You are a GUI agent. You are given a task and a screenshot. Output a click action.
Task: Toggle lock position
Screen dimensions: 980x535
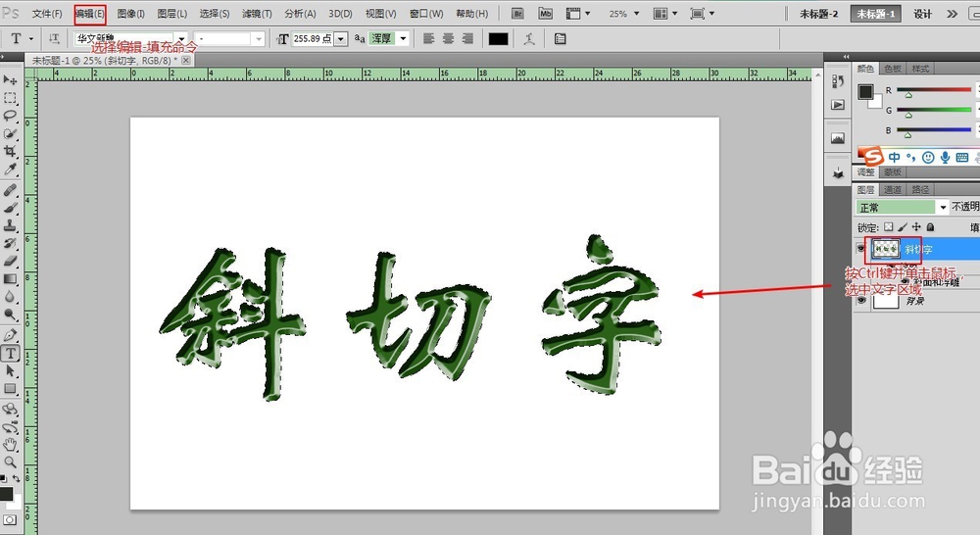[x=916, y=227]
